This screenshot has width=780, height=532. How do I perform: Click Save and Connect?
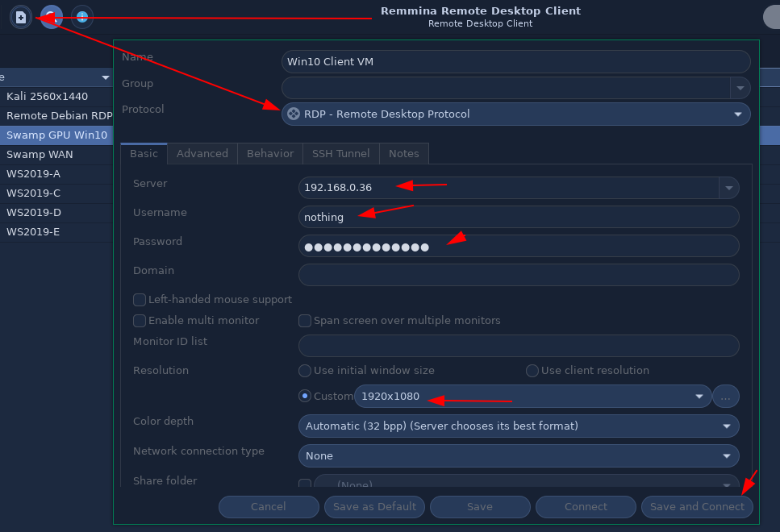(697, 507)
